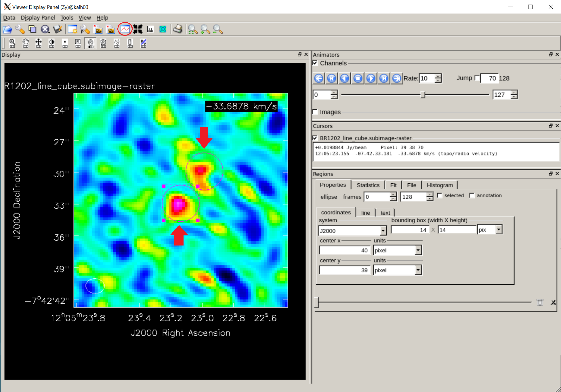The height and width of the screenshot is (392, 561).
Task: Open data with the folder icon
Action: [x=7, y=29]
